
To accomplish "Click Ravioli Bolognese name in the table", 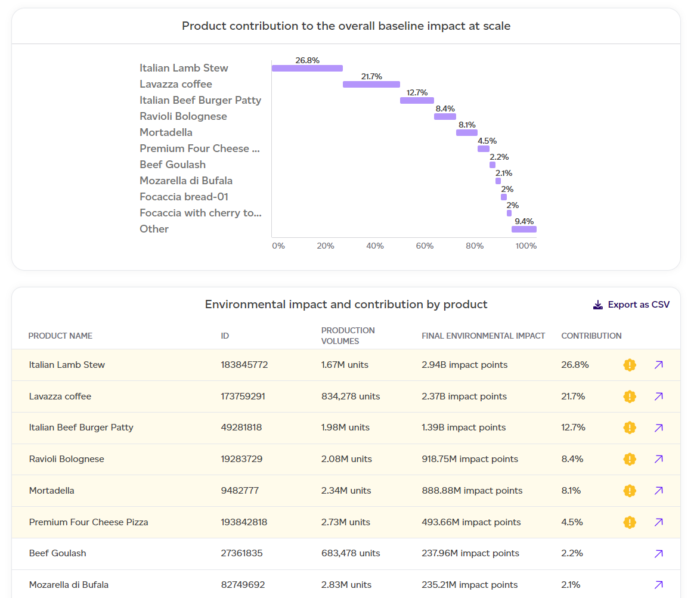I will click(67, 458).
